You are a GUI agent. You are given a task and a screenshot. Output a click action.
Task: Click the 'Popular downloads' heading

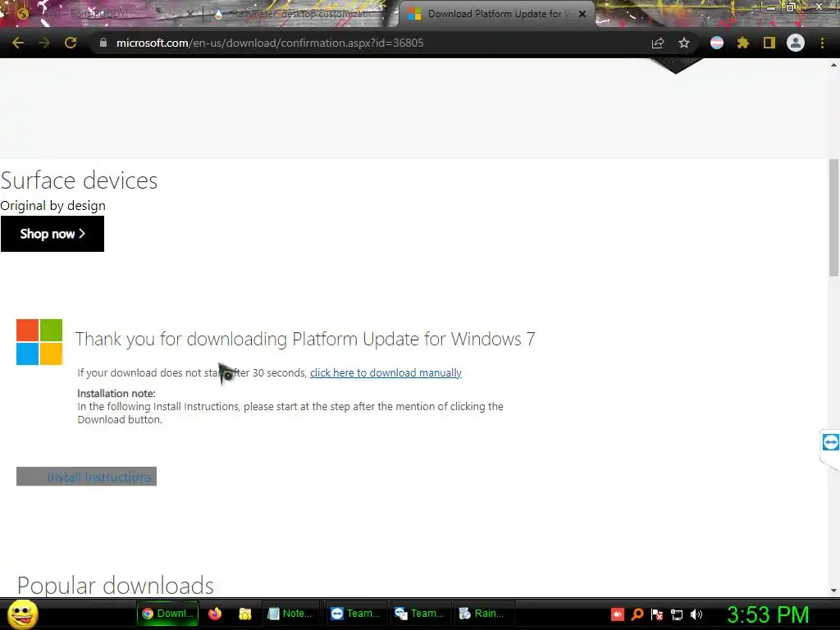click(x=115, y=585)
